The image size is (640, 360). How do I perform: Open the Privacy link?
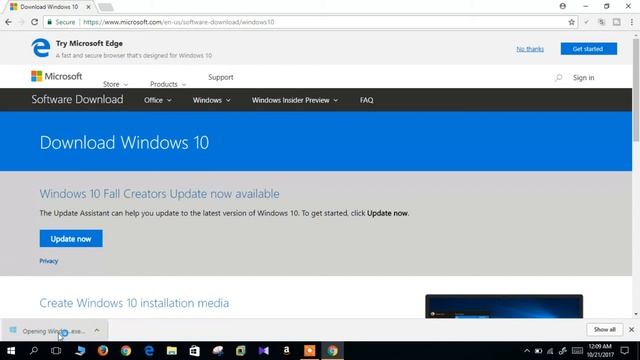[x=49, y=261]
